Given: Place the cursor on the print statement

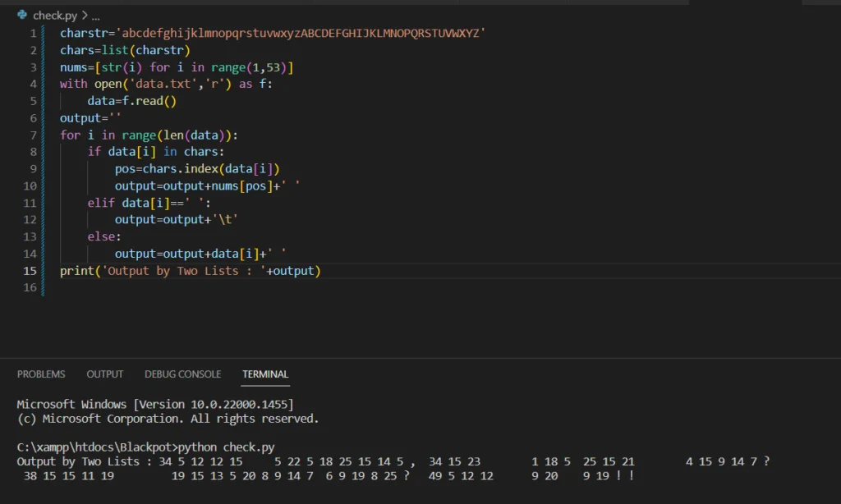Looking at the screenshot, I should pos(191,271).
